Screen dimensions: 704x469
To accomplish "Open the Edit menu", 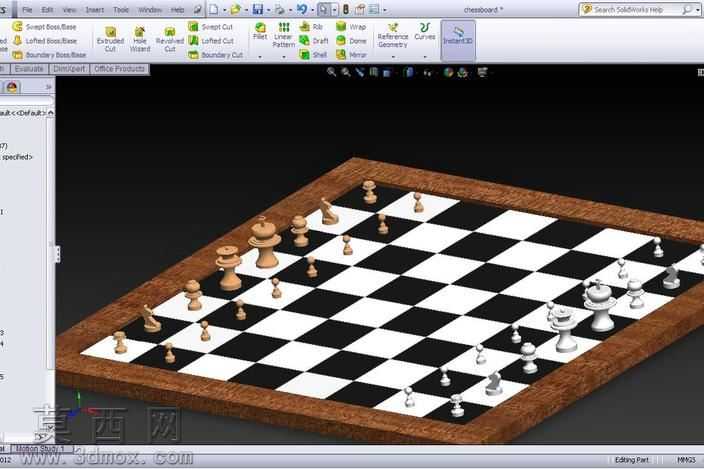I will [47, 9].
